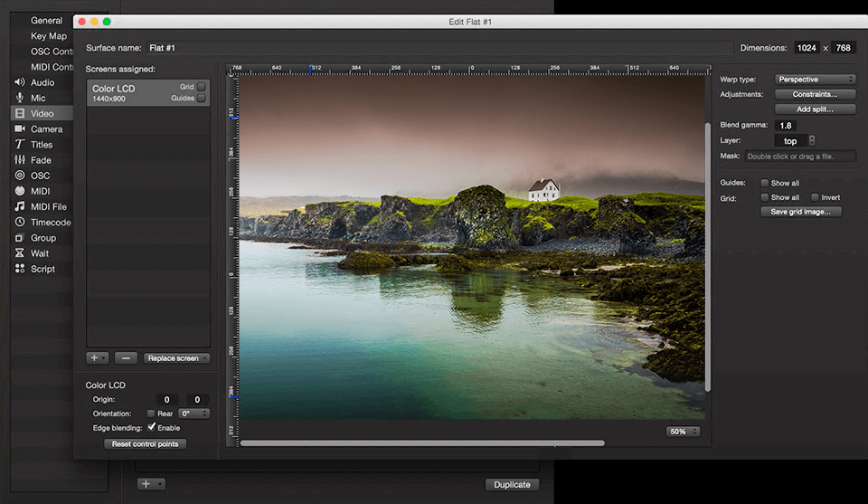868x504 pixels.
Task: Check the Rear orientation checkbox
Action: pyautogui.click(x=151, y=414)
